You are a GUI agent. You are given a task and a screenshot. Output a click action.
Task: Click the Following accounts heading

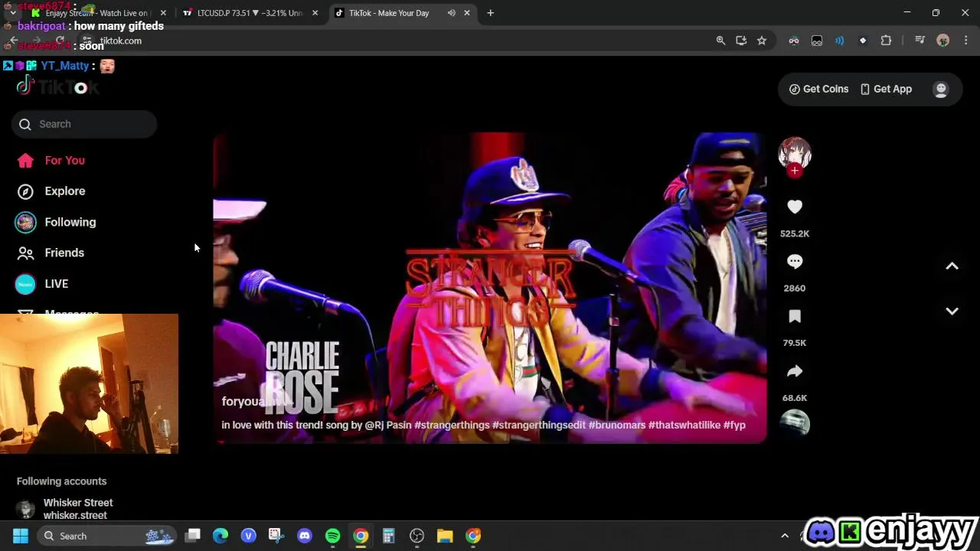(61, 481)
